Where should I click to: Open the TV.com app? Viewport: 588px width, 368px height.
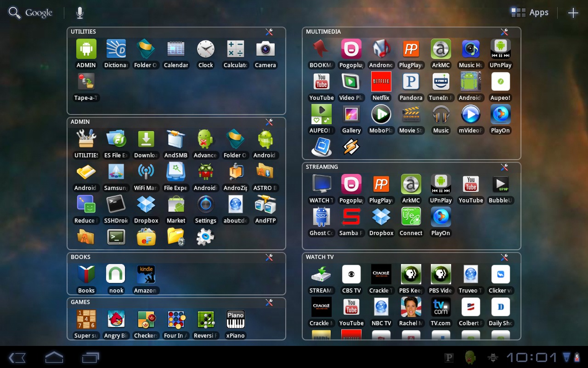coord(441,312)
